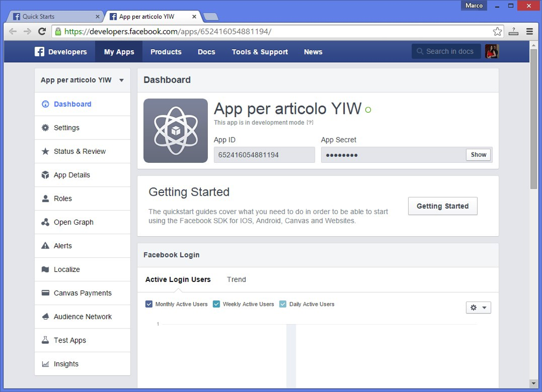Screen dimensions: 542x392
Task: Toggle Monthly Active Users checkbox
Action: tap(149, 304)
